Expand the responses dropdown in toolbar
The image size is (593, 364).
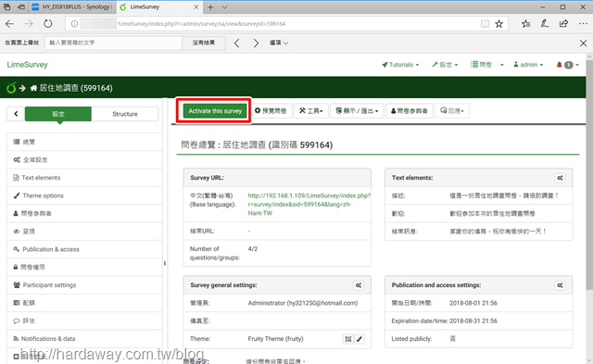click(x=452, y=111)
